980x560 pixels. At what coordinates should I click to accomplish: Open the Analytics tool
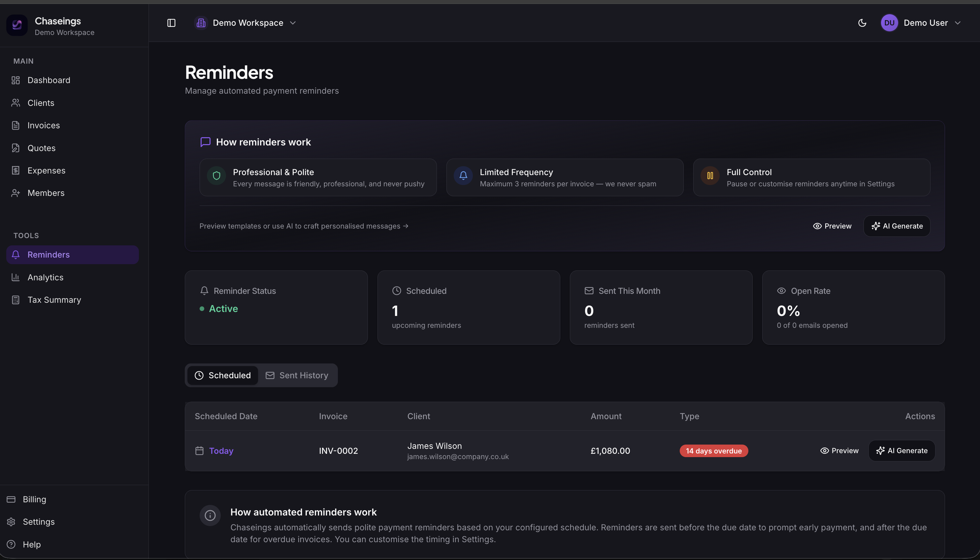tap(46, 277)
